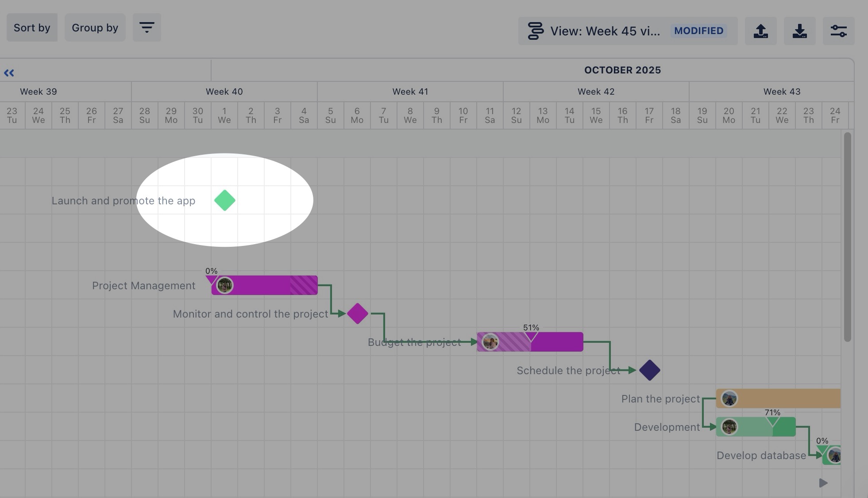Open the Sort by dropdown

pyautogui.click(x=32, y=27)
